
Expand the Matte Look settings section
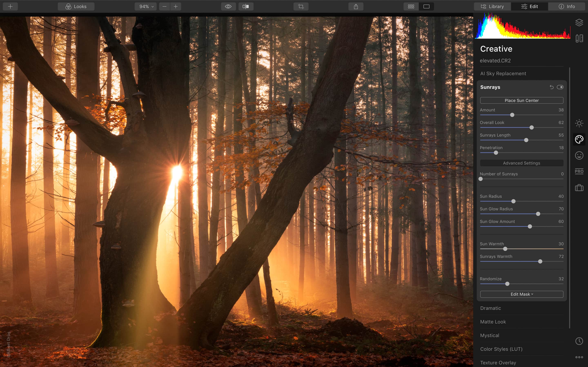pos(493,322)
